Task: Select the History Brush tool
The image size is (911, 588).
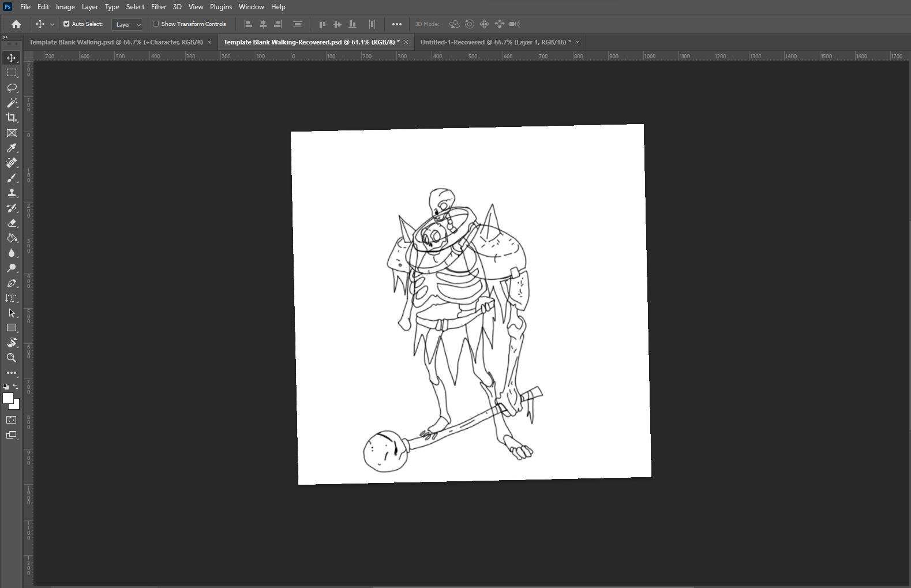Action: tap(12, 208)
